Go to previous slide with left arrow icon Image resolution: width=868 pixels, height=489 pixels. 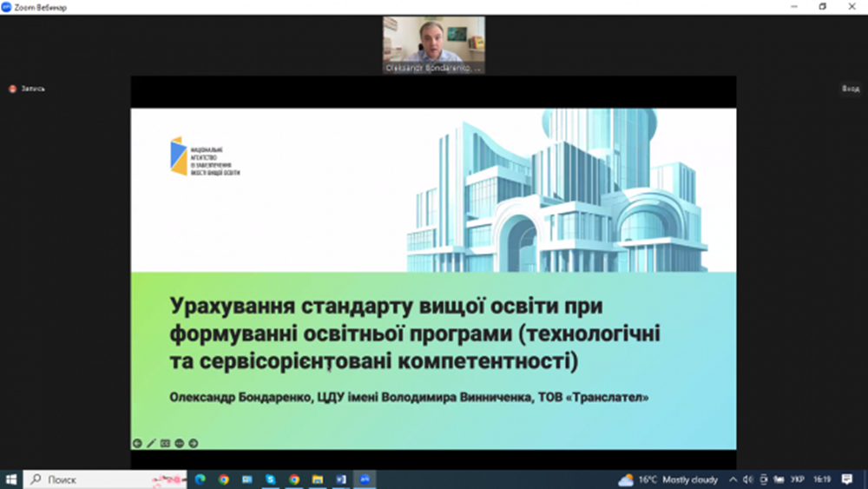137,443
